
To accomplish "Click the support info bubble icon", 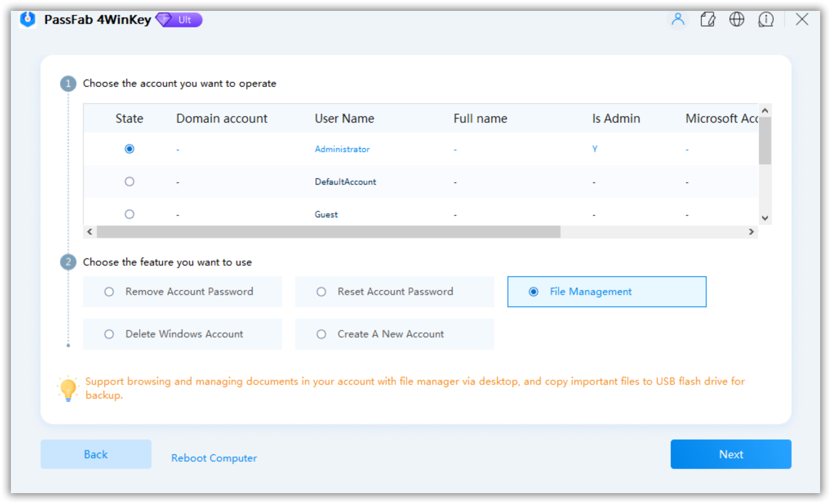I will point(766,19).
